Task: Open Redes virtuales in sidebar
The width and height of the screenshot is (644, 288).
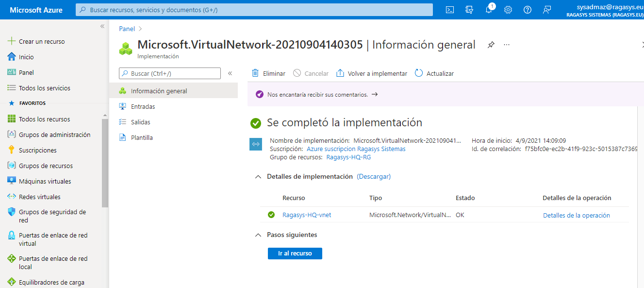Action: [x=40, y=197]
